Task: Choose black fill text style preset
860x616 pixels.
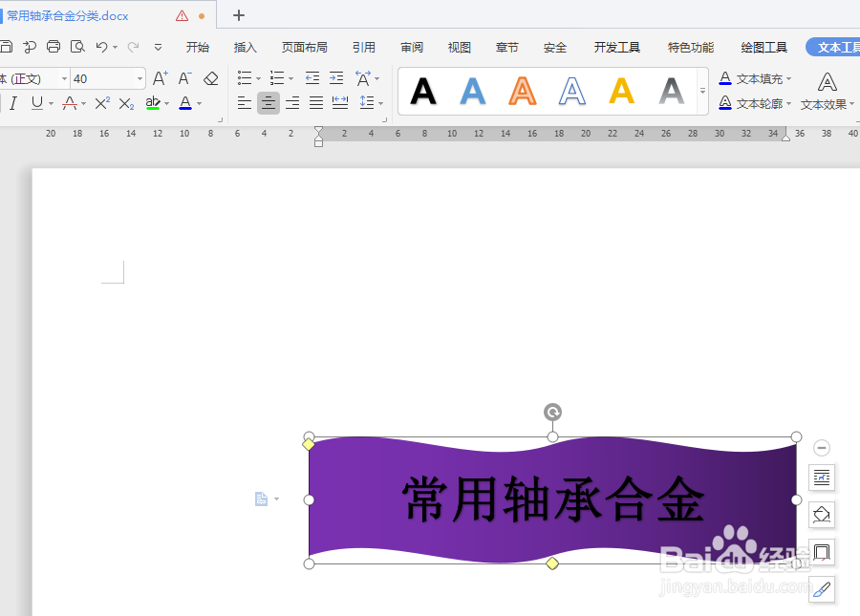Action: click(x=423, y=91)
